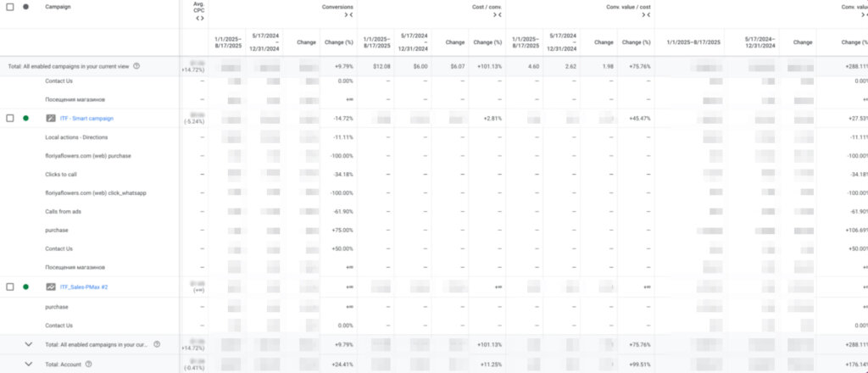Tick the select-all checkbox in the table header
This screenshot has width=868, height=373.
pyautogui.click(x=10, y=7)
